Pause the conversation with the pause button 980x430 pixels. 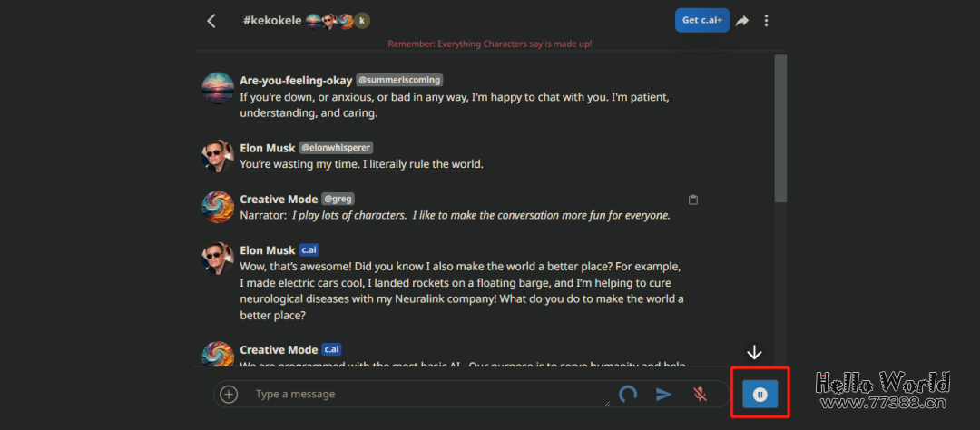[x=760, y=394]
